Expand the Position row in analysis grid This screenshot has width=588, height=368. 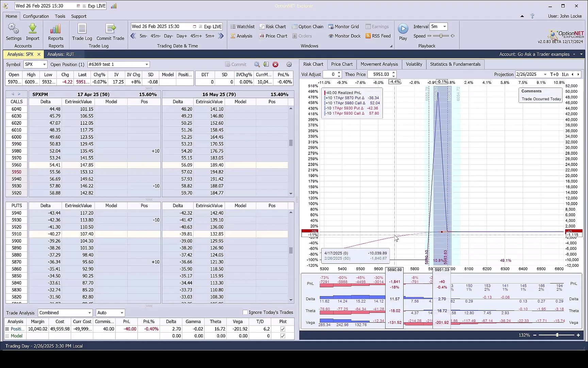pos(7,329)
